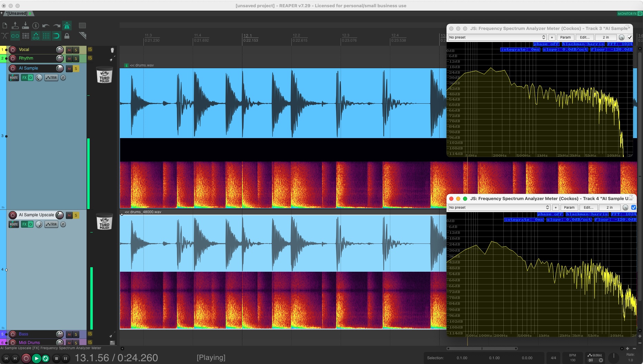643x364 pixels.
Task: Mute the AI Sample track
Action: [x=69, y=69]
